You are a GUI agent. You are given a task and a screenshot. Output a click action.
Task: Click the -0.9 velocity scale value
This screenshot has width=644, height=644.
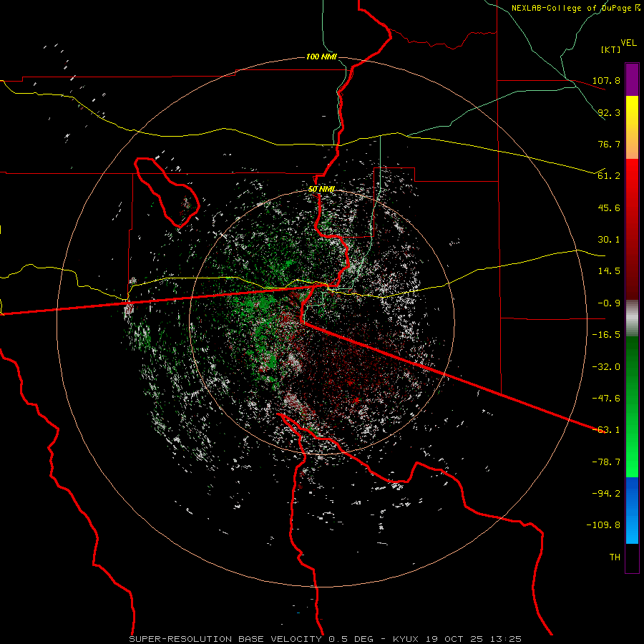[609, 303]
